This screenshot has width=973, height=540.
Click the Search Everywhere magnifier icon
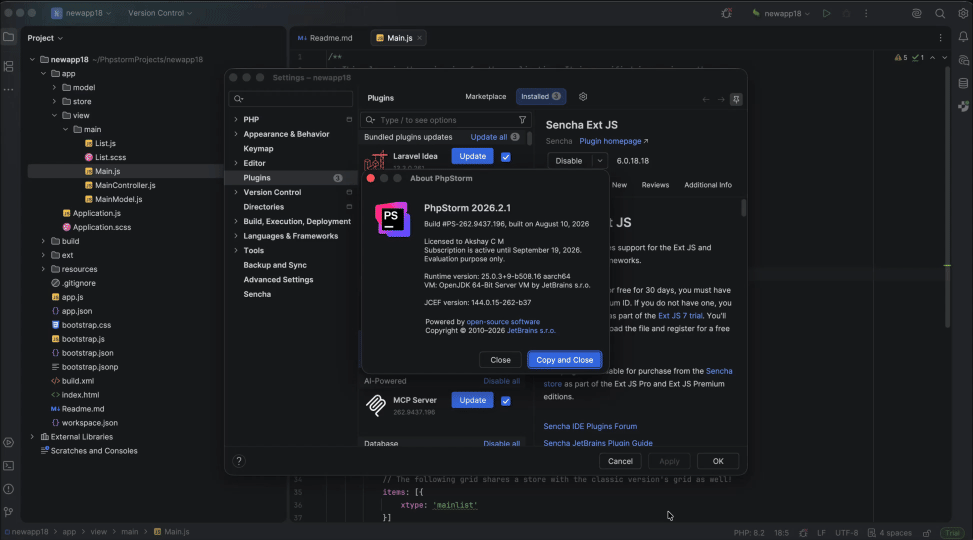[x=940, y=13]
